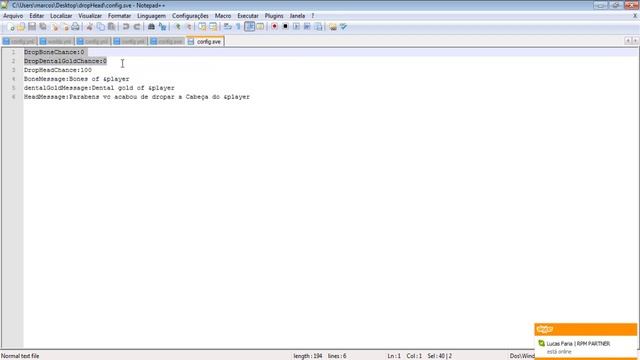Play back the recorded macro

pyautogui.click(x=296, y=27)
